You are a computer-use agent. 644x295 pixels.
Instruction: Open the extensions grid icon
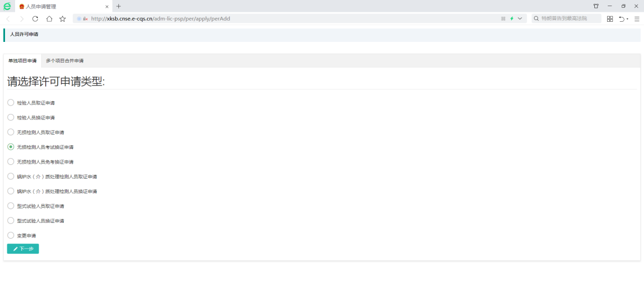(610, 19)
